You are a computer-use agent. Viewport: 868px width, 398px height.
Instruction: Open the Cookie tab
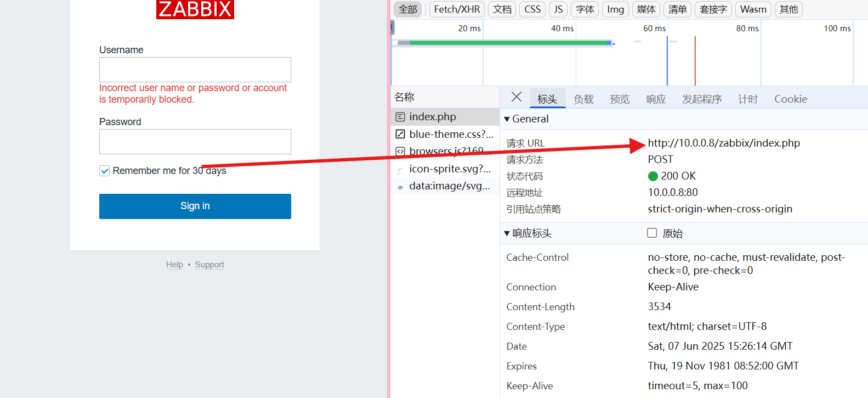point(791,99)
